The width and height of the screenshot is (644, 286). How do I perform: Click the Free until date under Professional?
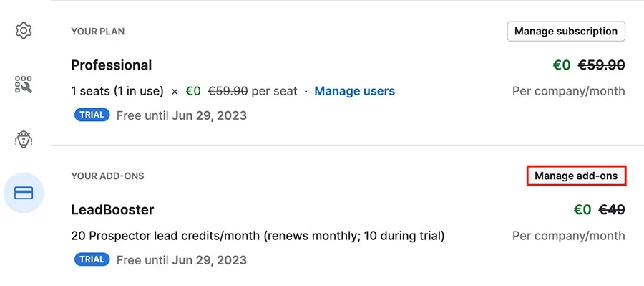[182, 115]
